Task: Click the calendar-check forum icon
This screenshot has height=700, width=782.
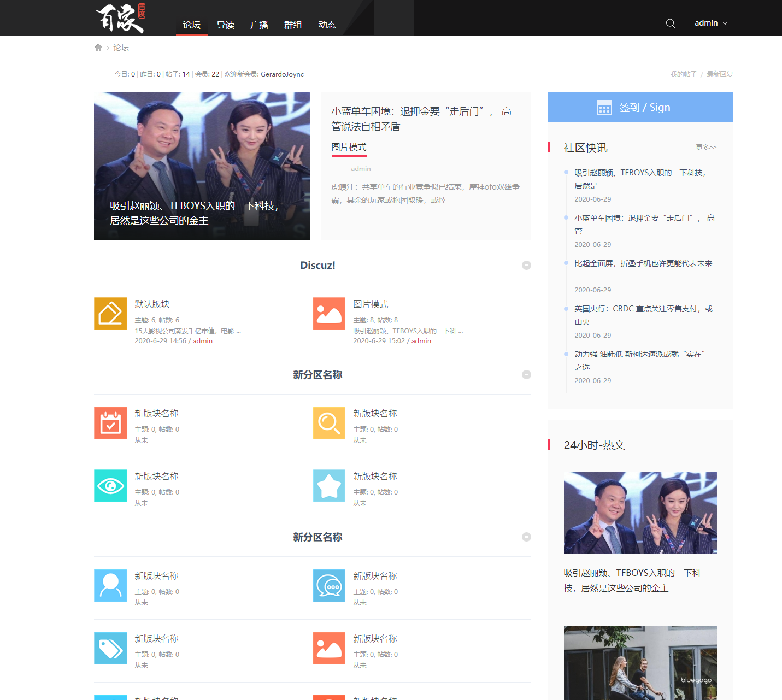Action: click(x=110, y=423)
